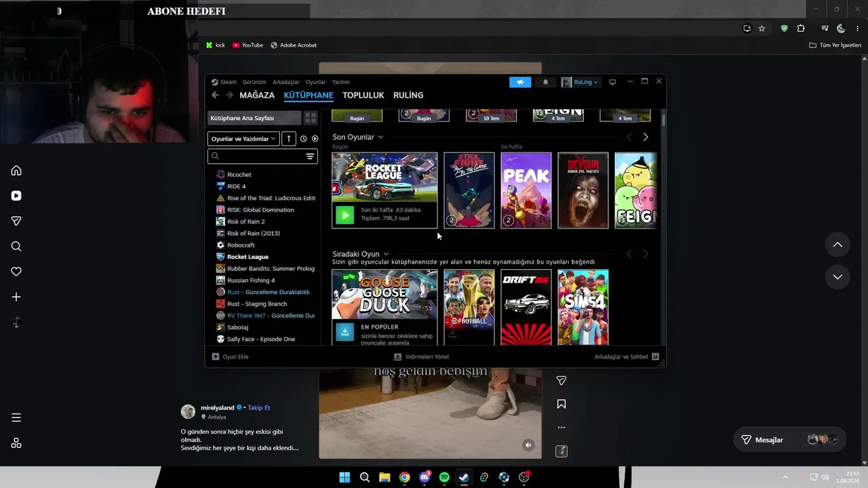
Task: Collapse the Son Oyunlar section chevron
Action: (380, 137)
